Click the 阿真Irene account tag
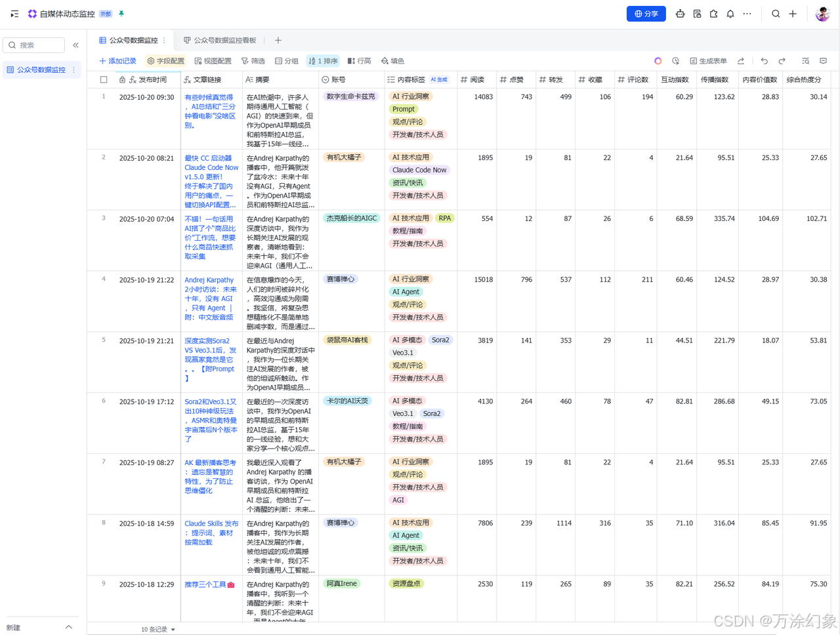Image resolution: width=840 pixels, height=635 pixels. [x=341, y=584]
